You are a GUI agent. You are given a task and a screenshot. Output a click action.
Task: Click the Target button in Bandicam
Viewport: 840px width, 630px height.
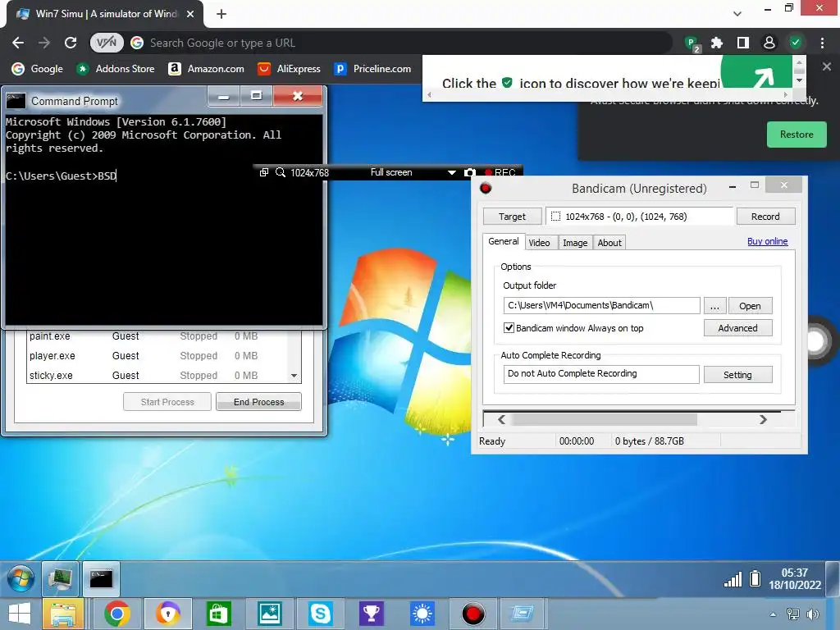(512, 217)
